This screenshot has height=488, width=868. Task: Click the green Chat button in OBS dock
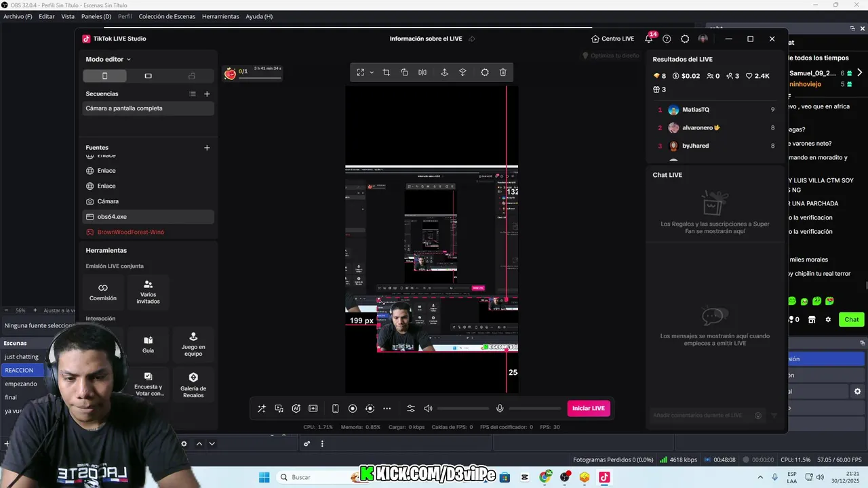pos(852,319)
